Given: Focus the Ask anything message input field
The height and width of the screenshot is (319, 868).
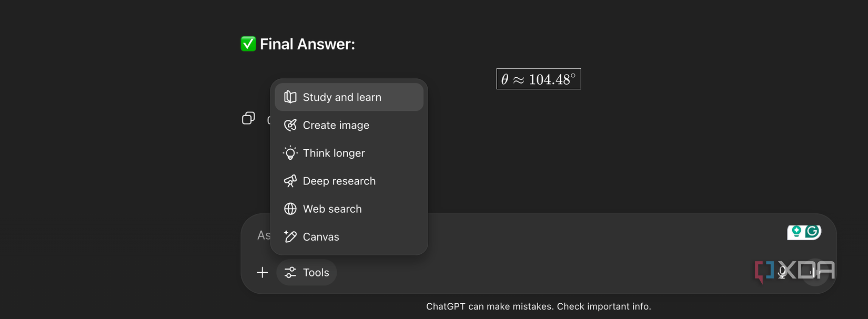Looking at the screenshot, I should [x=526, y=235].
